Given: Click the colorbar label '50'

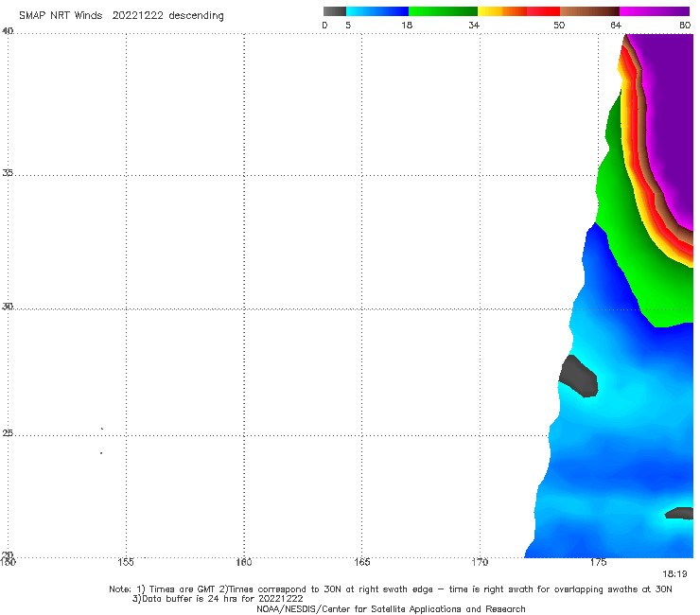Looking at the screenshot, I should tap(559, 25).
